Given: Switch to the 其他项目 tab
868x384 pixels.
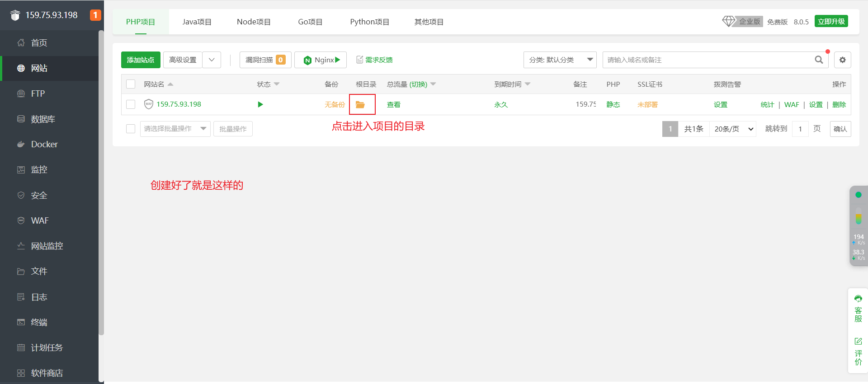Looking at the screenshot, I should point(429,22).
